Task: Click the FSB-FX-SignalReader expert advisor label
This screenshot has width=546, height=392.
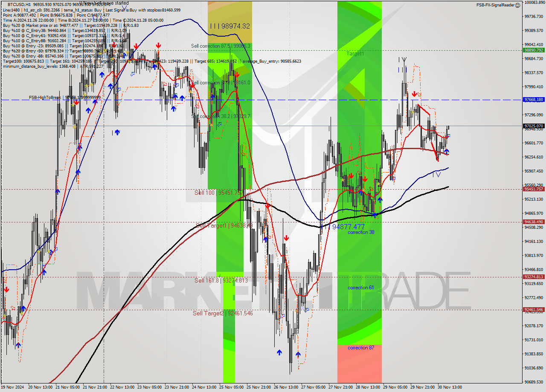Action: tap(495, 5)
